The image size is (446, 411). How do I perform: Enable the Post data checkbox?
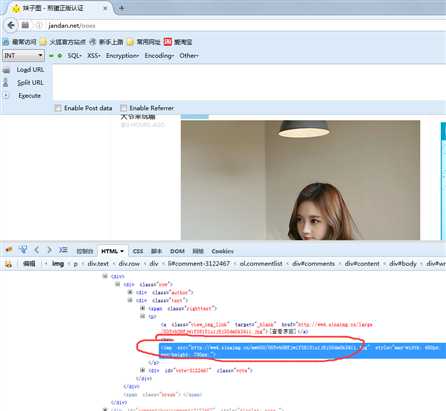(x=58, y=108)
